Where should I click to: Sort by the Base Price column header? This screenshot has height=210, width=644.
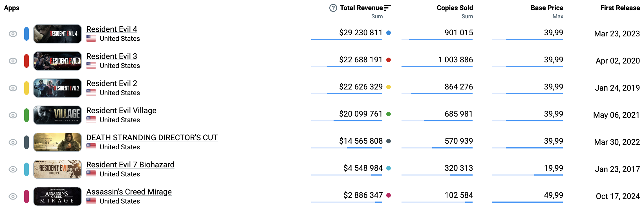point(547,8)
